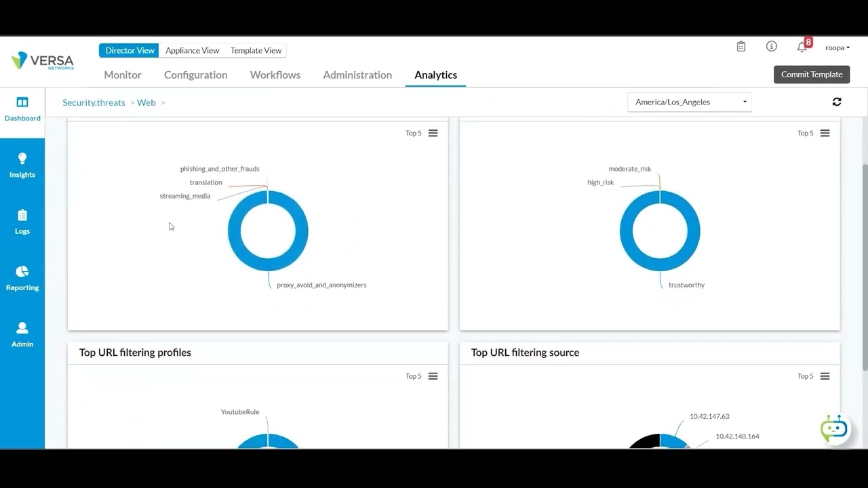This screenshot has width=868, height=488.
Task: Click the Top URL filtering source heading
Action: [525, 352]
